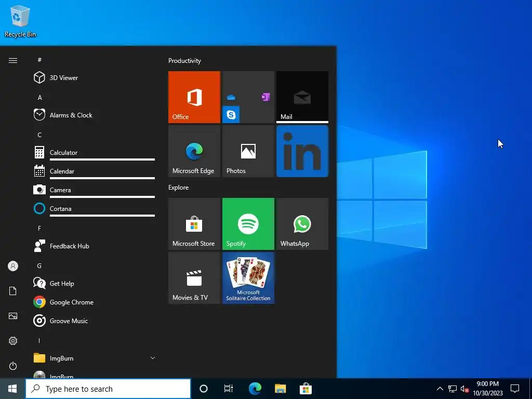
Task: Open the Office tile
Action: tap(194, 97)
